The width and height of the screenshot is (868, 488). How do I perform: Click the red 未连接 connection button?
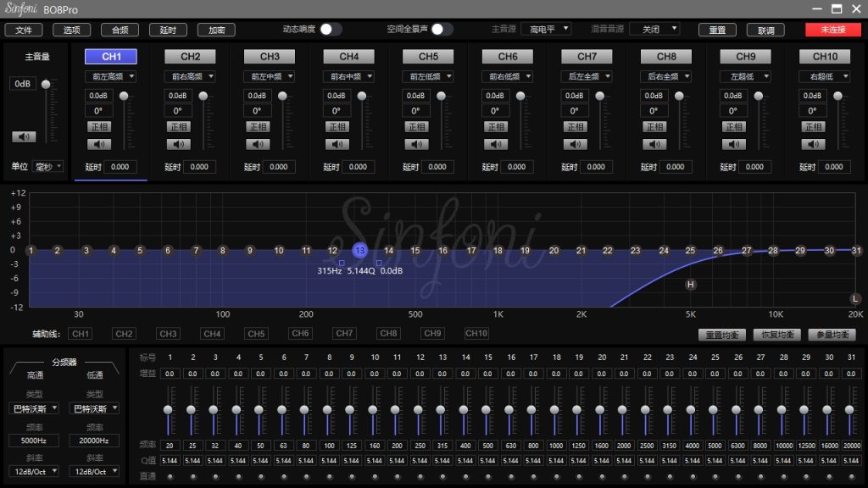pyautogui.click(x=833, y=30)
